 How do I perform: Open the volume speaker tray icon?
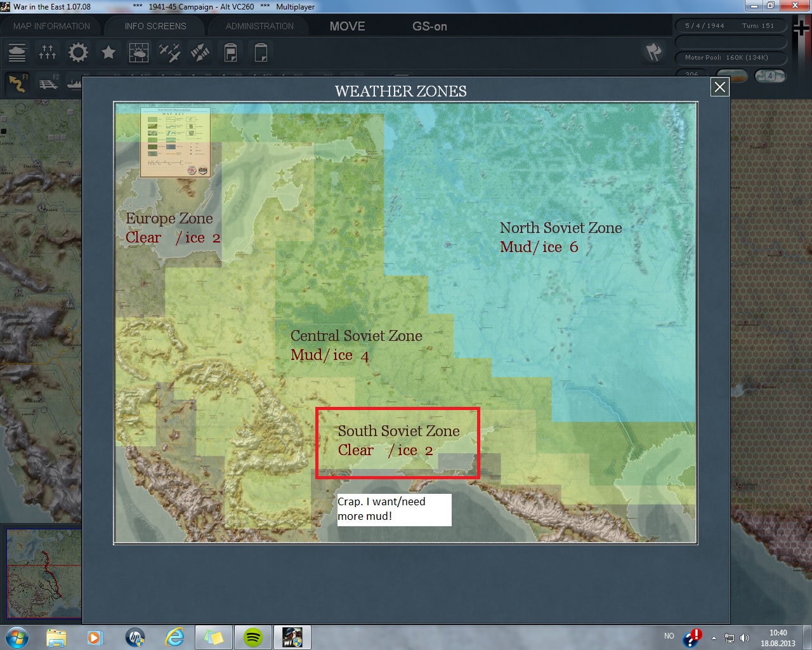(x=745, y=638)
